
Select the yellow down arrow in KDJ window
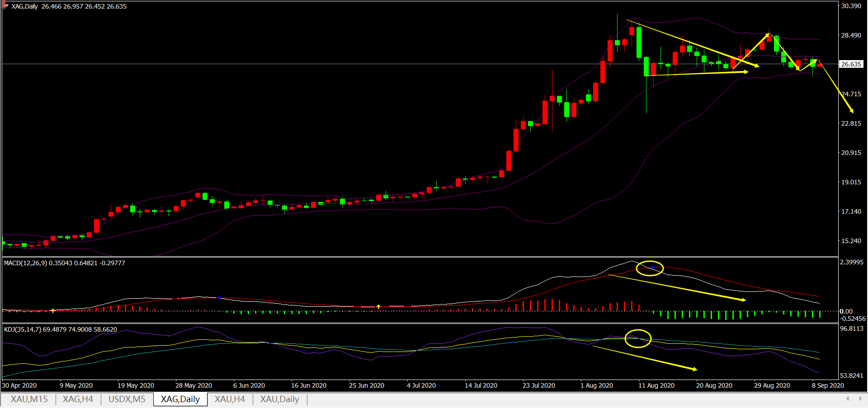tap(645, 358)
